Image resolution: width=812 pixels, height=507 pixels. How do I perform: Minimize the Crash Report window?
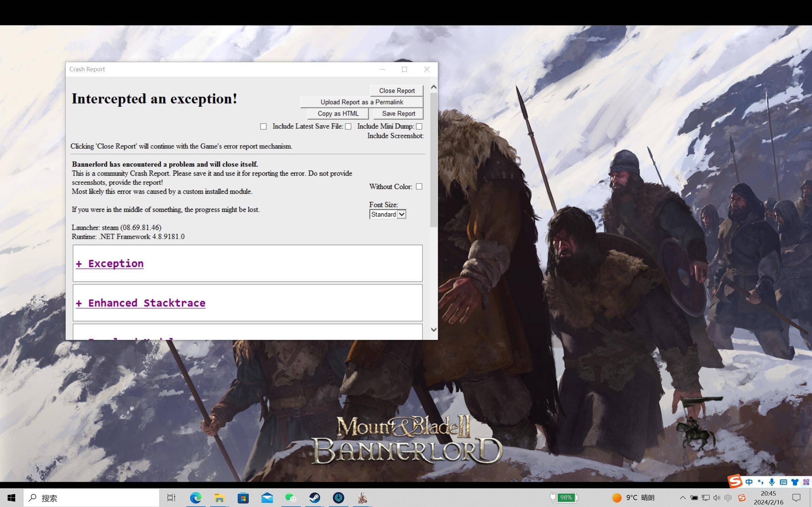pyautogui.click(x=382, y=69)
